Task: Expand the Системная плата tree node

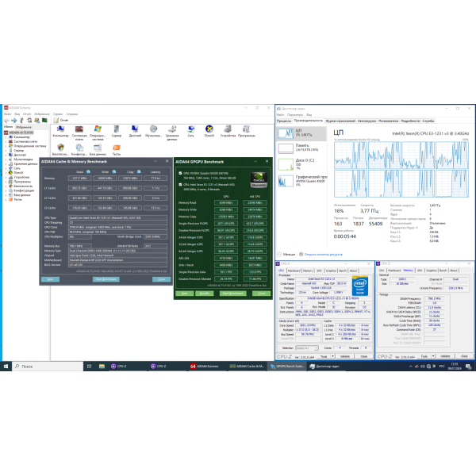Action: (6, 142)
